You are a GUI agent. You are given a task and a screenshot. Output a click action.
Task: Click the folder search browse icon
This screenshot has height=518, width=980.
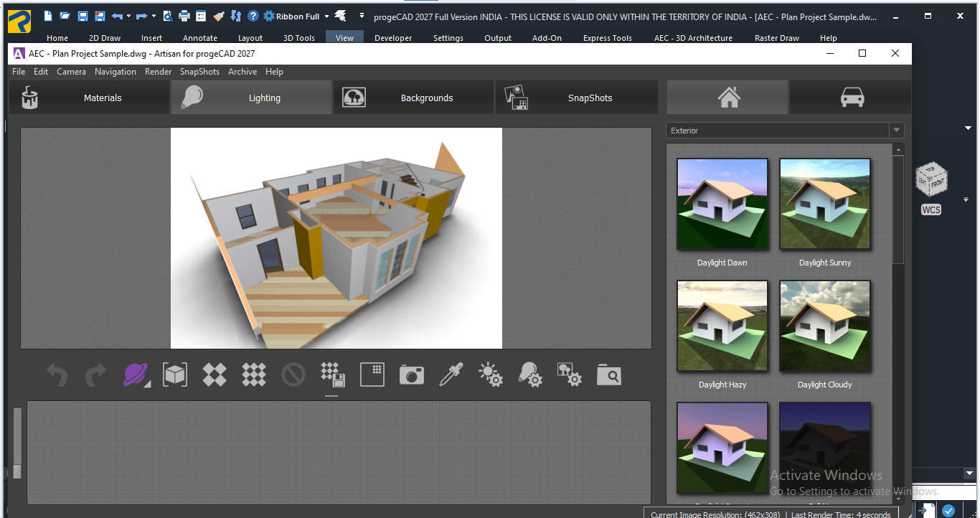[609, 375]
